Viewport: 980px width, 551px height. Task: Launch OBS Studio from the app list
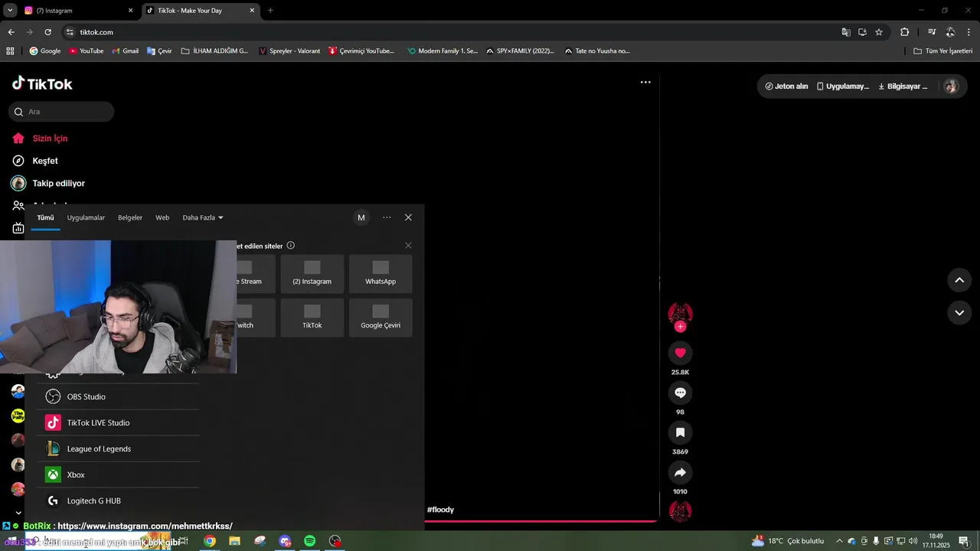[x=118, y=397]
